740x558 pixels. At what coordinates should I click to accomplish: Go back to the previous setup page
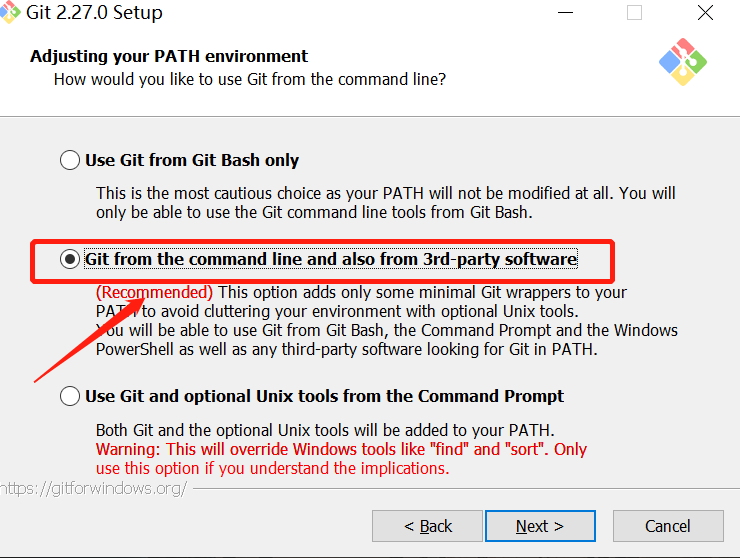428,526
